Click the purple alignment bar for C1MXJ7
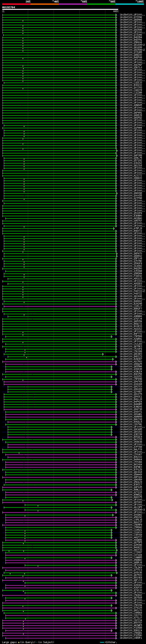146x644 pixels. [x=60, y=306]
